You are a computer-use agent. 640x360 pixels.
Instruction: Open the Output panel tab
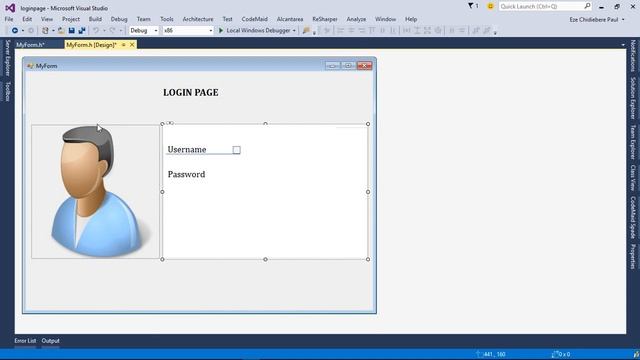50,341
